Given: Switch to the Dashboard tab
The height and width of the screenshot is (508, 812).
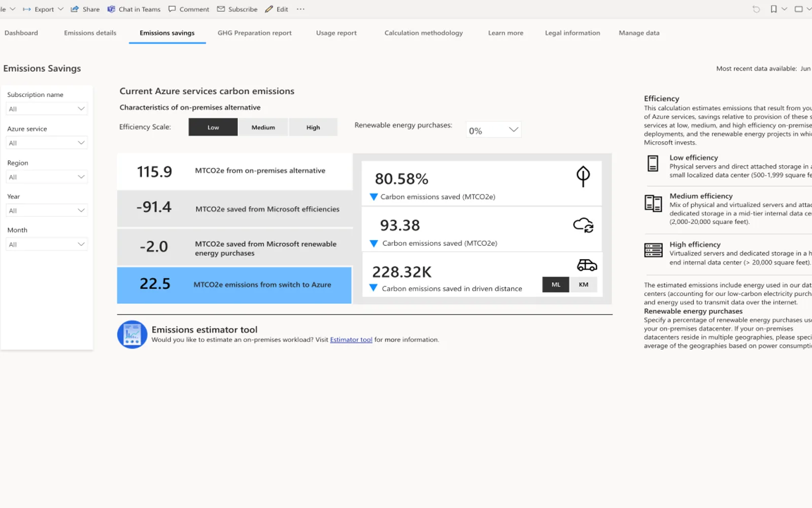Looking at the screenshot, I should coord(21,33).
